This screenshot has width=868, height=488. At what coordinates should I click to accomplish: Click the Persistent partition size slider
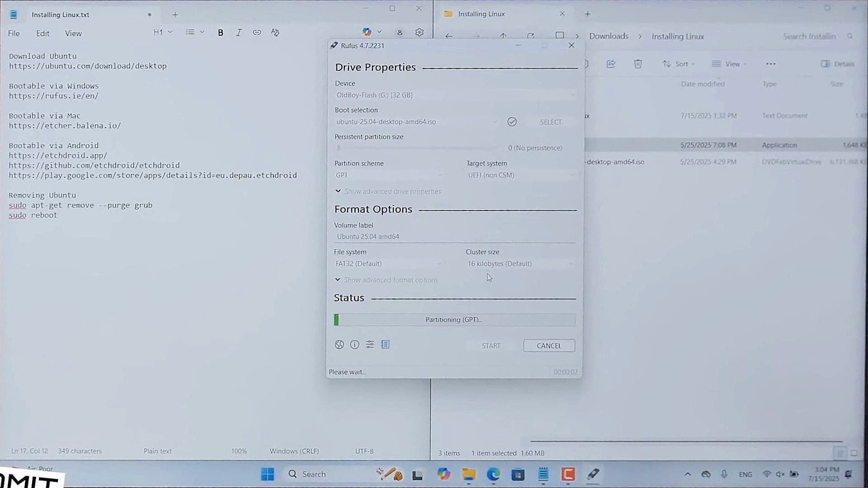click(416, 148)
